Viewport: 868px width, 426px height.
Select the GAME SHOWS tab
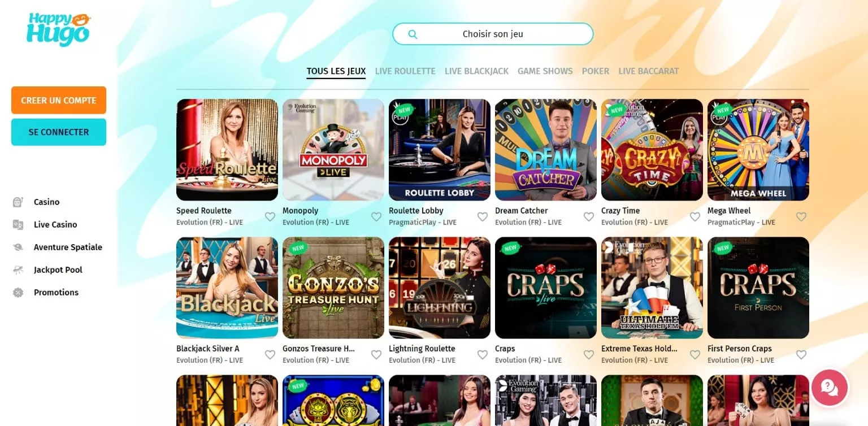click(545, 71)
